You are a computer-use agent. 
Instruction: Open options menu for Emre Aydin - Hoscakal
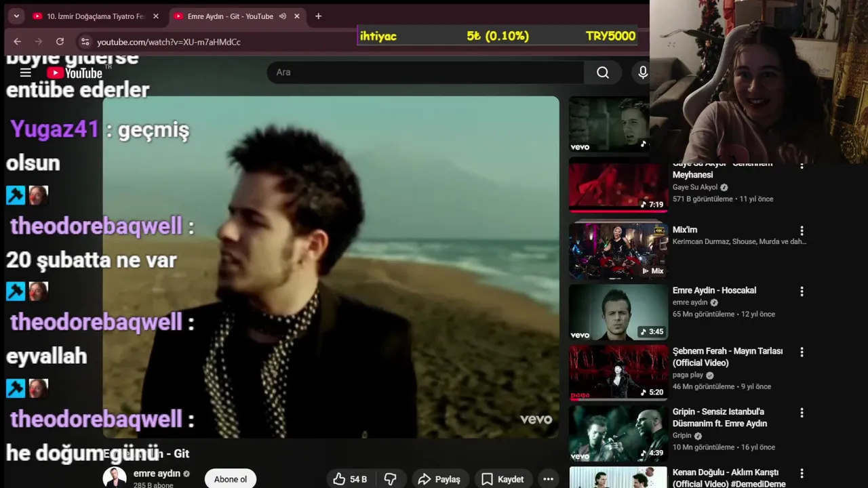coord(802,291)
